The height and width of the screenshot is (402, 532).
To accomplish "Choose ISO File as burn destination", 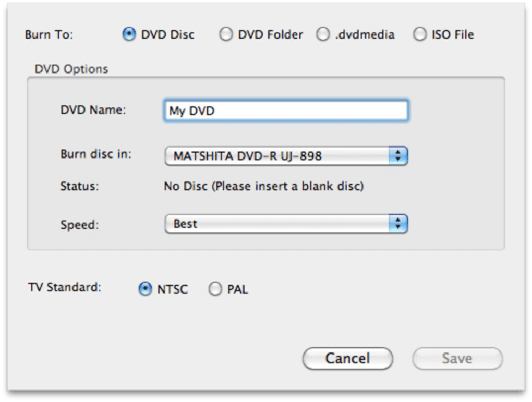I will (x=419, y=35).
